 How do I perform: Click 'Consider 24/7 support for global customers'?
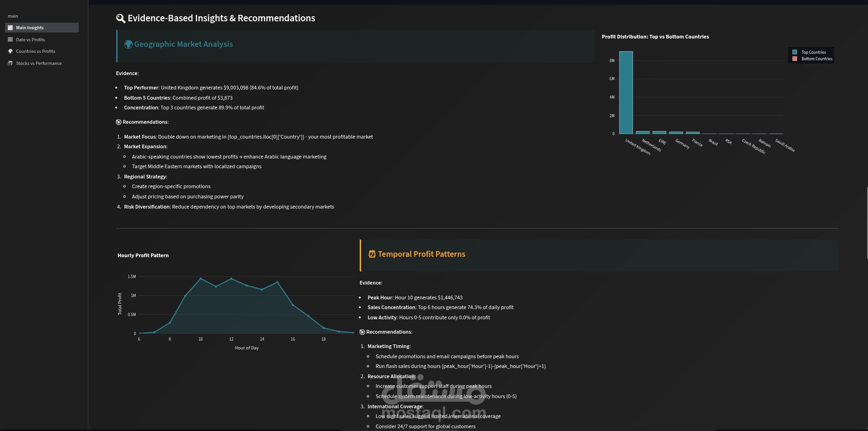pos(425,426)
